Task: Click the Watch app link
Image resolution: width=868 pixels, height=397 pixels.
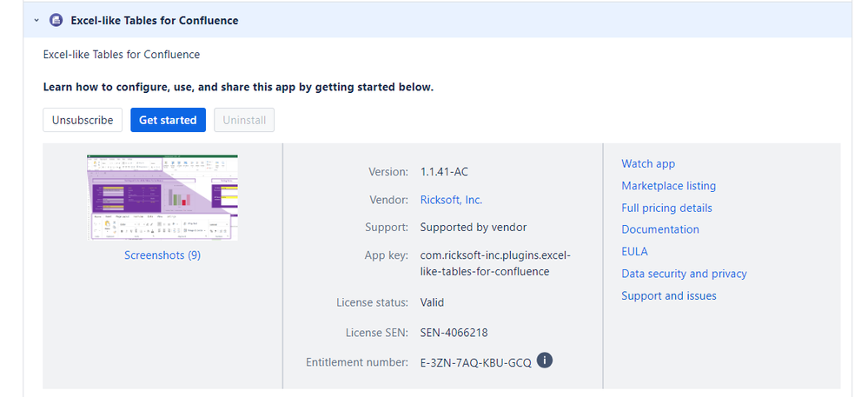Action: pos(648,164)
